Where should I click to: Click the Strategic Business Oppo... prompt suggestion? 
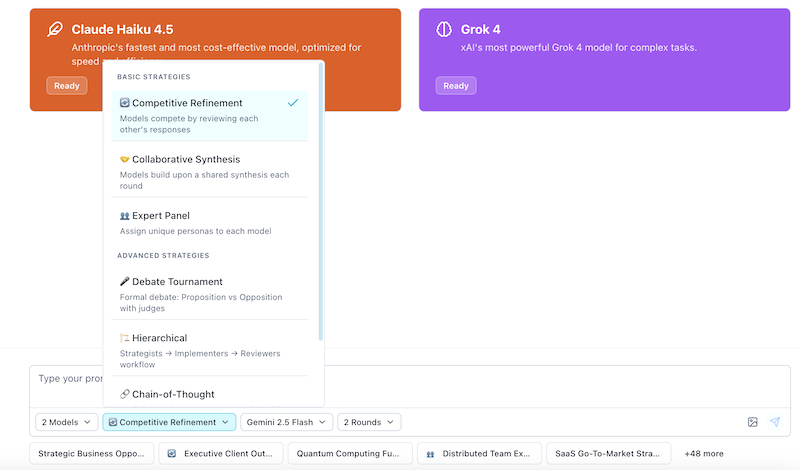coord(92,453)
